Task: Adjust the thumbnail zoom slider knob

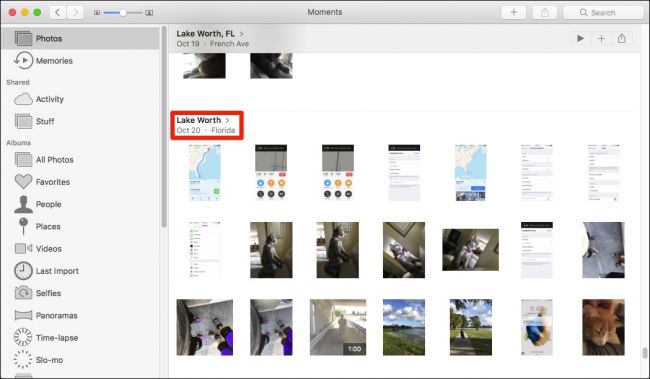Action: [123, 13]
